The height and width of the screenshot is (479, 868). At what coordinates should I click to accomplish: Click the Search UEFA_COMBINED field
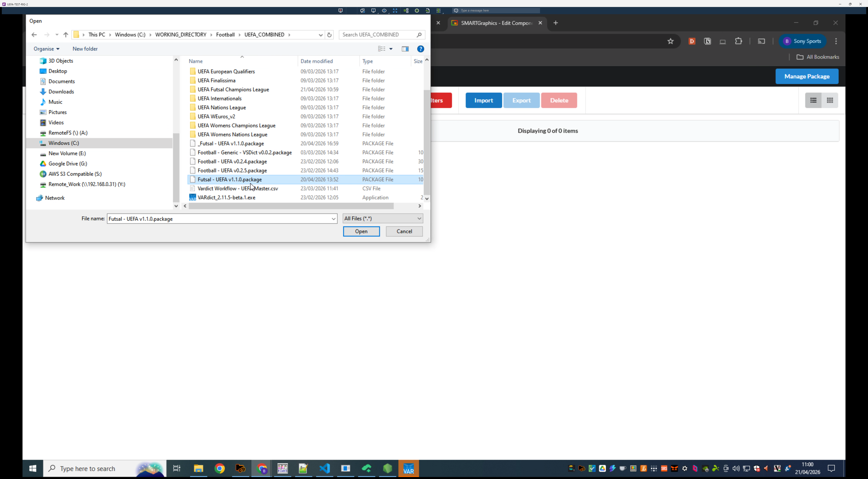click(377, 35)
